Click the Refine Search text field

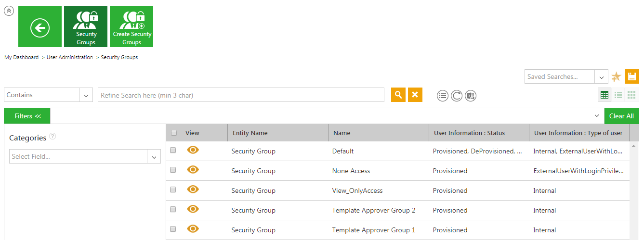tap(241, 95)
